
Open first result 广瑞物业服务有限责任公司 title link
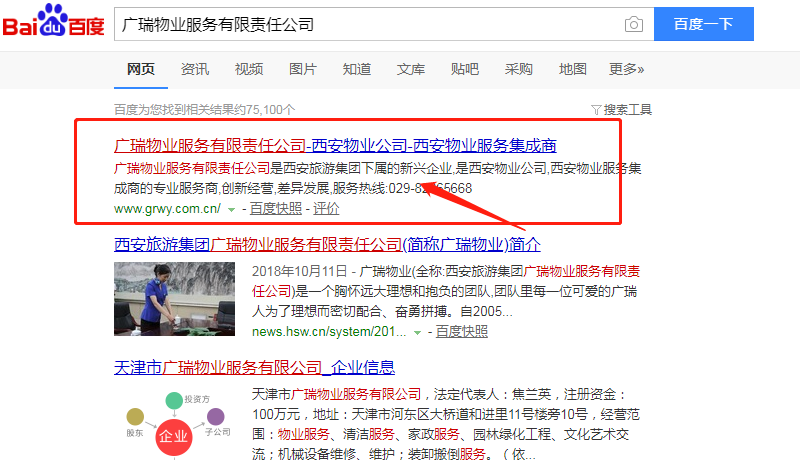point(335,144)
